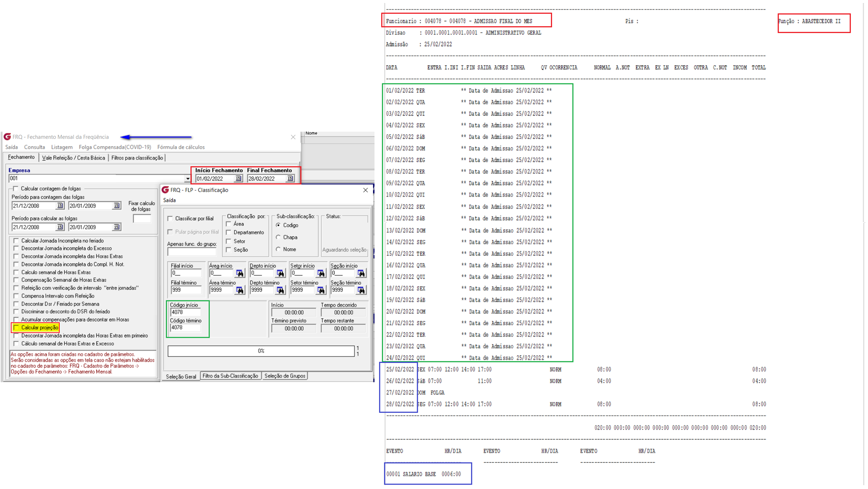Open the Seção término binoculars lookup
Viewport: 868px width, 489px height.
[x=361, y=290]
